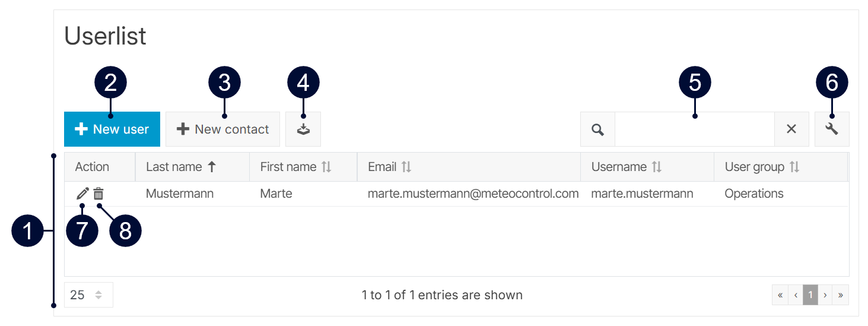Image resolution: width=868 pixels, height=326 pixels.
Task: Click the pencil edit icon for Mustermann
Action: 82,194
